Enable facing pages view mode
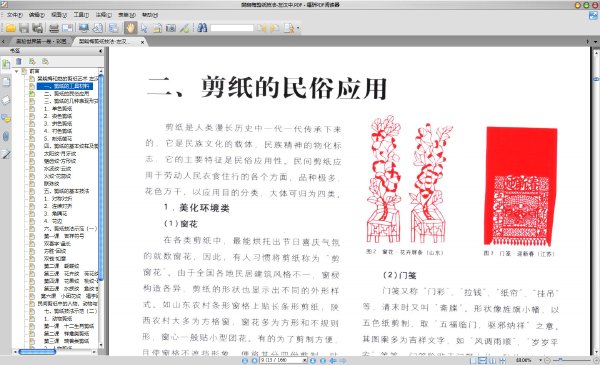Screen dimensions: 600x365 (x=493, y=360)
